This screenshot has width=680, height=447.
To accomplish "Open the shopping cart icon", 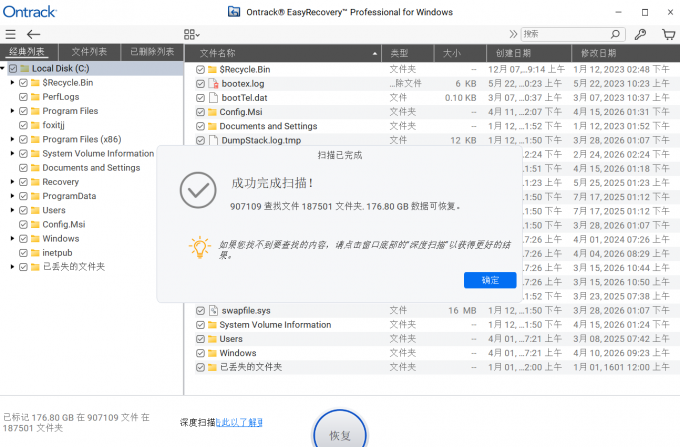I will 668,34.
